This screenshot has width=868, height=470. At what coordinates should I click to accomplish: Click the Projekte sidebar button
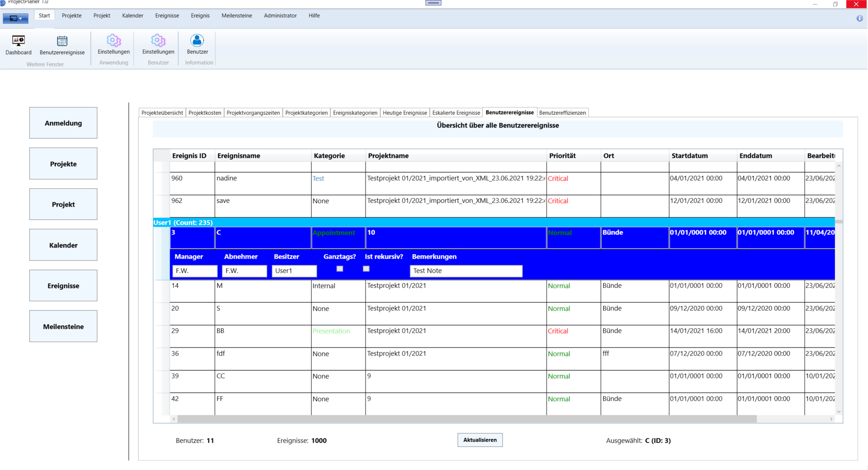(x=63, y=164)
